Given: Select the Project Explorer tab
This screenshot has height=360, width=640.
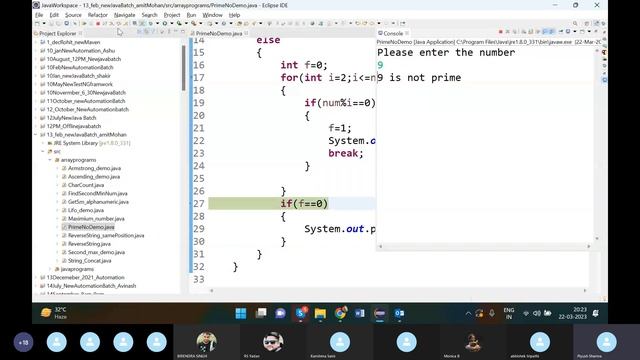Looking at the screenshot, I should [57, 33].
